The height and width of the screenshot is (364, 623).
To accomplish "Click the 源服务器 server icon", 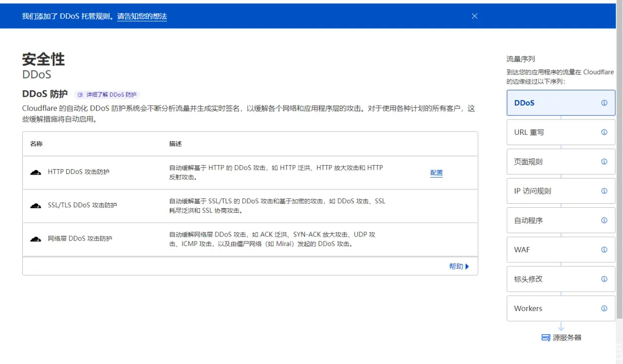I will pyautogui.click(x=546, y=338).
